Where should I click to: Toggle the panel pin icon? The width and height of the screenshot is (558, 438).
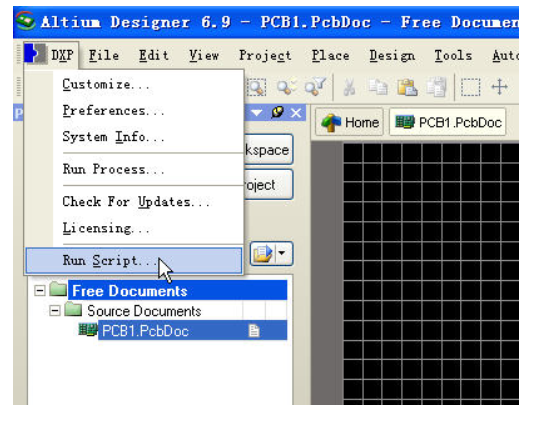277,113
